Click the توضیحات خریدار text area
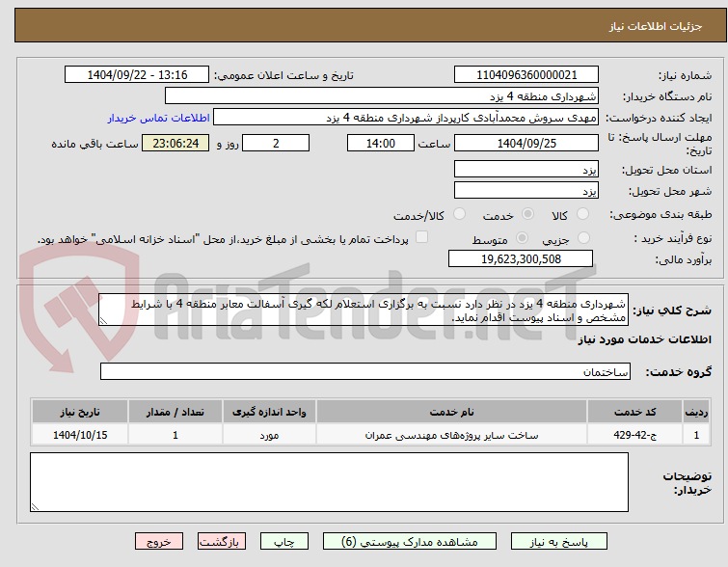This screenshot has width=728, height=567. point(329,482)
